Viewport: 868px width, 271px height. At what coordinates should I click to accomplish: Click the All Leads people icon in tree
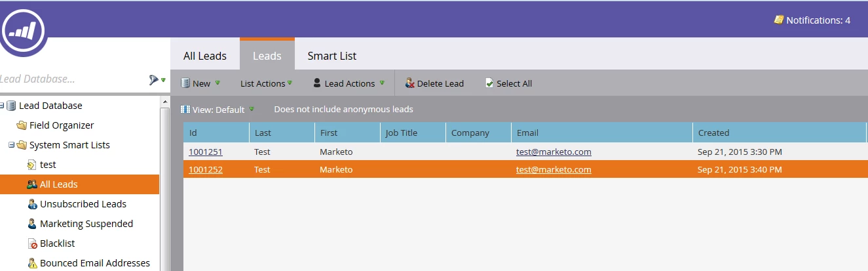pos(32,184)
